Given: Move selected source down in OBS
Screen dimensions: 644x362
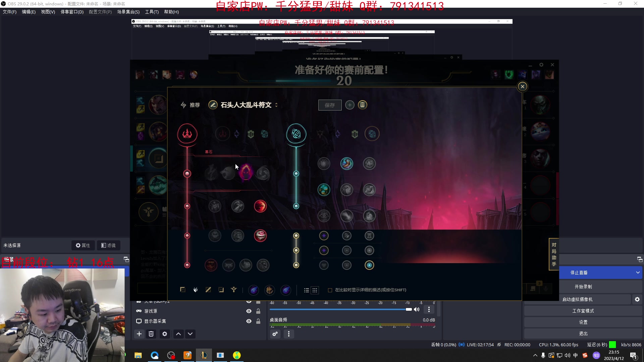Looking at the screenshot, I should pos(190,334).
